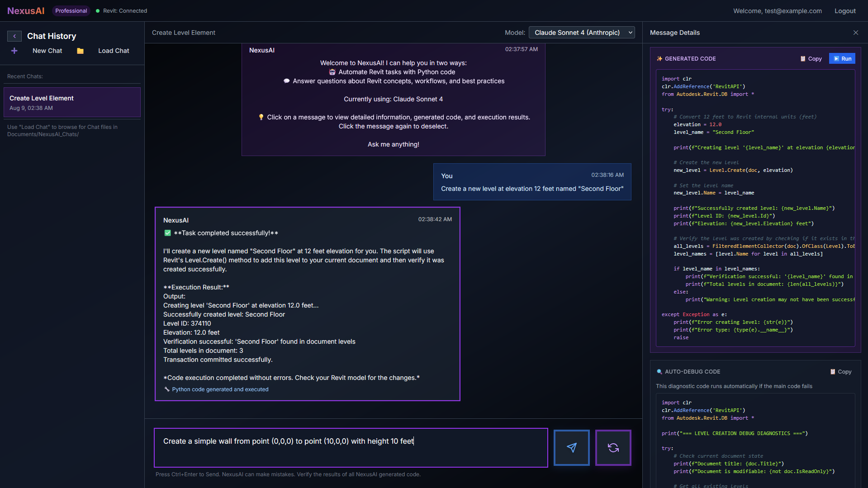Copy the auto-debug code
Screen dimensions: 868x488
pyautogui.click(x=841, y=371)
